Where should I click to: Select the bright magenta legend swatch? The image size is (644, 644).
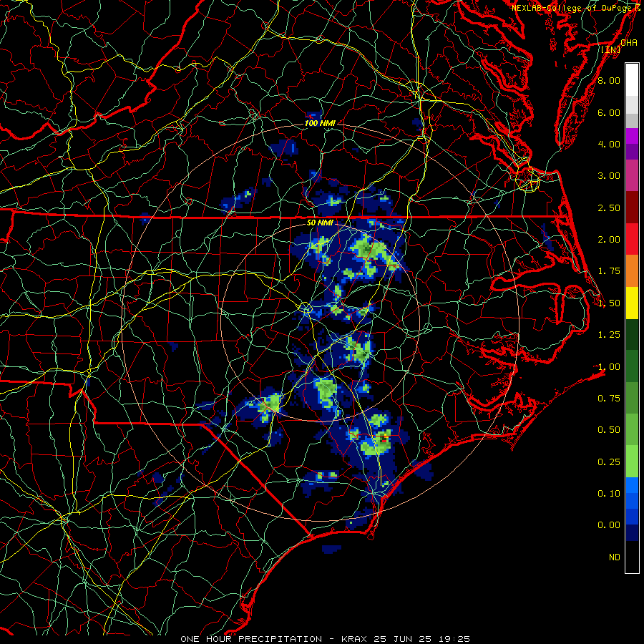point(632,136)
